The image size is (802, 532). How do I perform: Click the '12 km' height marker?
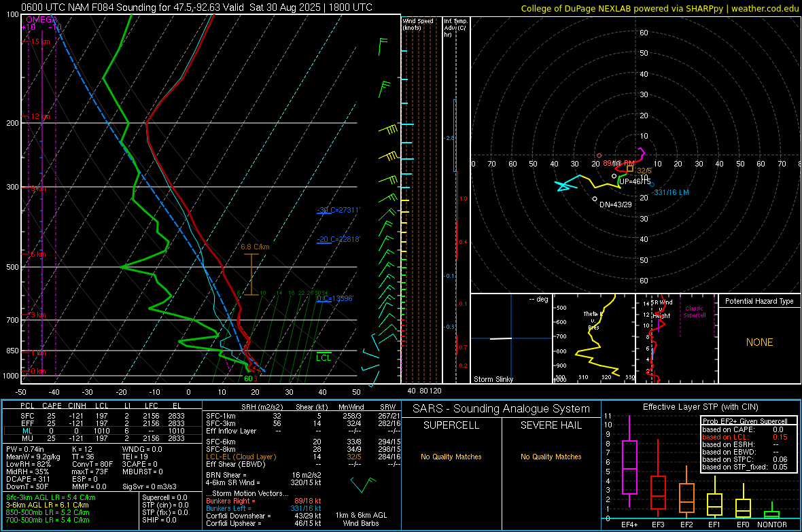40,116
